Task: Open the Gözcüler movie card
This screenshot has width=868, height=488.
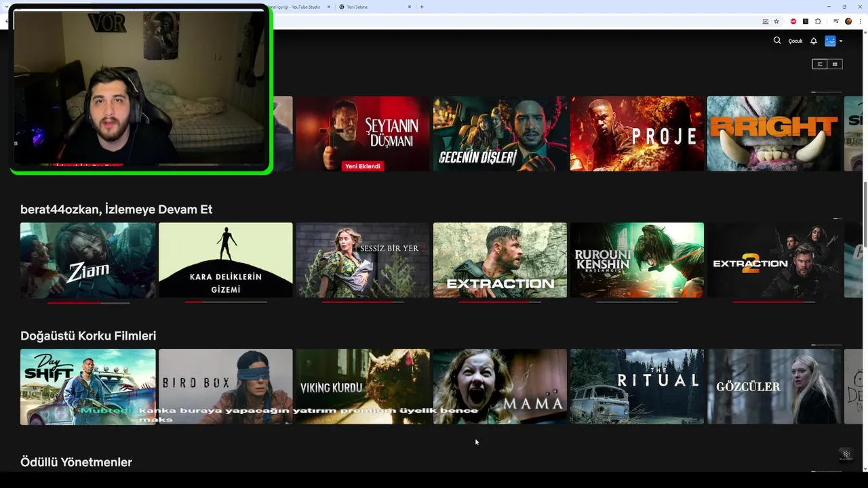Action: pos(774,386)
